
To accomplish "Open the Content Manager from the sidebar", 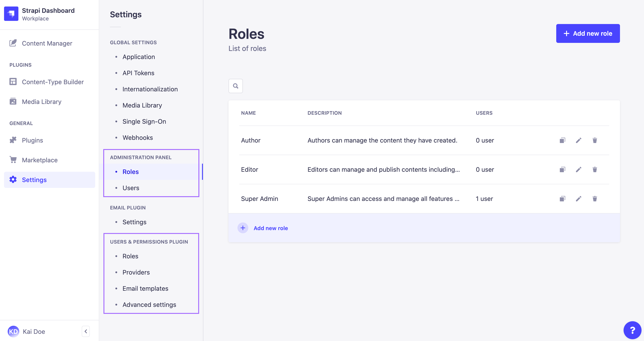I will click(47, 43).
